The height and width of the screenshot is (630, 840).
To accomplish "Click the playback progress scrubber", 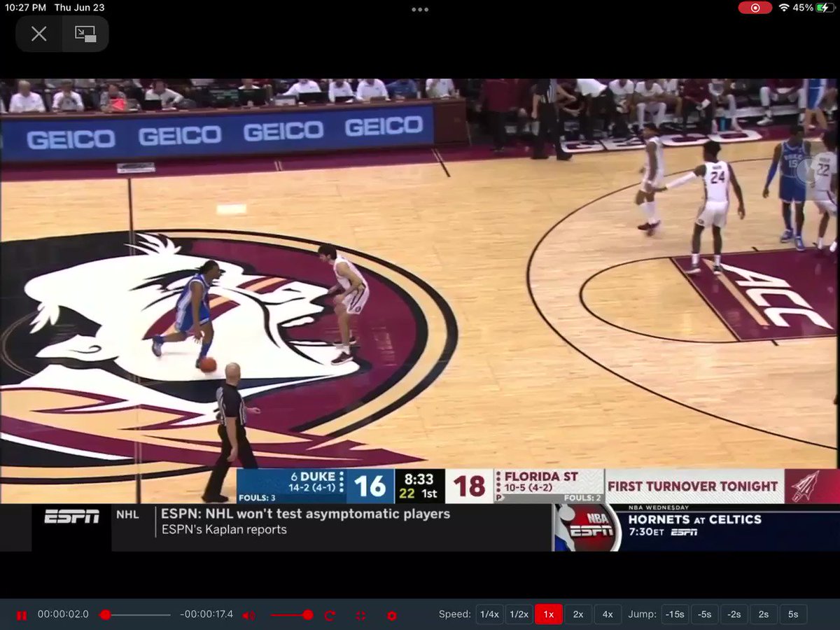I will click(105, 615).
